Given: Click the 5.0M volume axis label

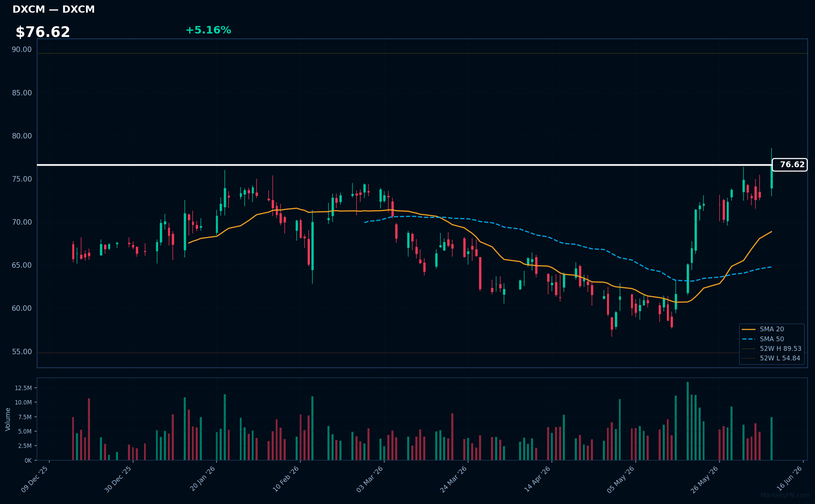Looking at the screenshot, I should (x=25, y=432).
